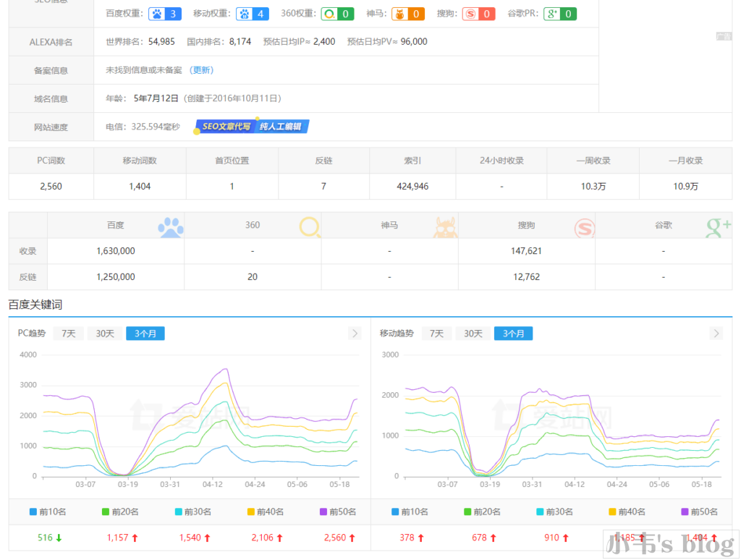Toggle the 前20名 series in the PC chart legend
Viewport: 741px width, 560px height.
click(121, 512)
